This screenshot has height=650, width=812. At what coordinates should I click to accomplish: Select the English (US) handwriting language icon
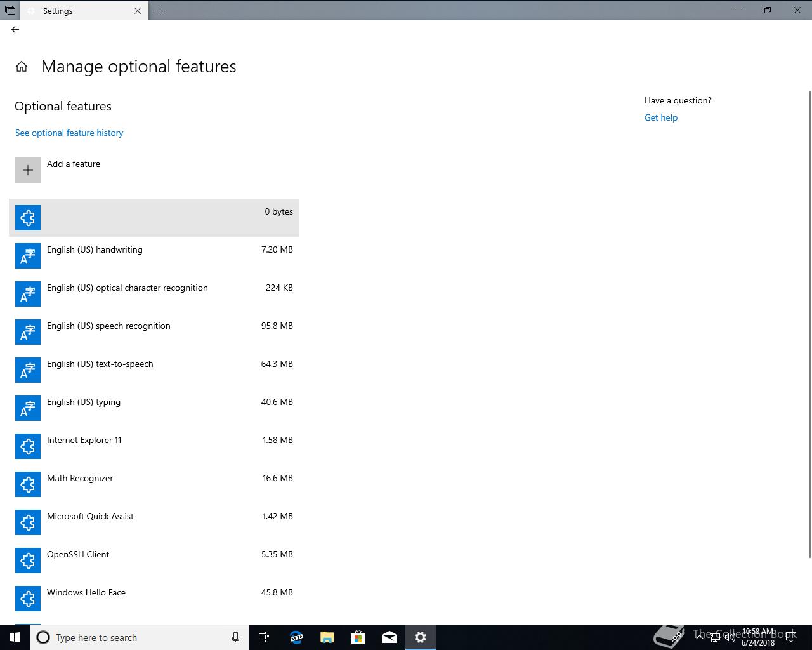pyautogui.click(x=28, y=256)
